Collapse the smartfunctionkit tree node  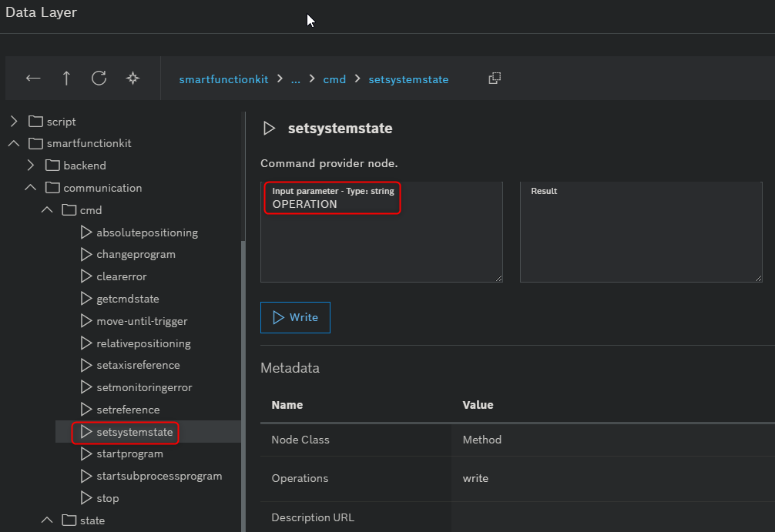[x=13, y=144]
